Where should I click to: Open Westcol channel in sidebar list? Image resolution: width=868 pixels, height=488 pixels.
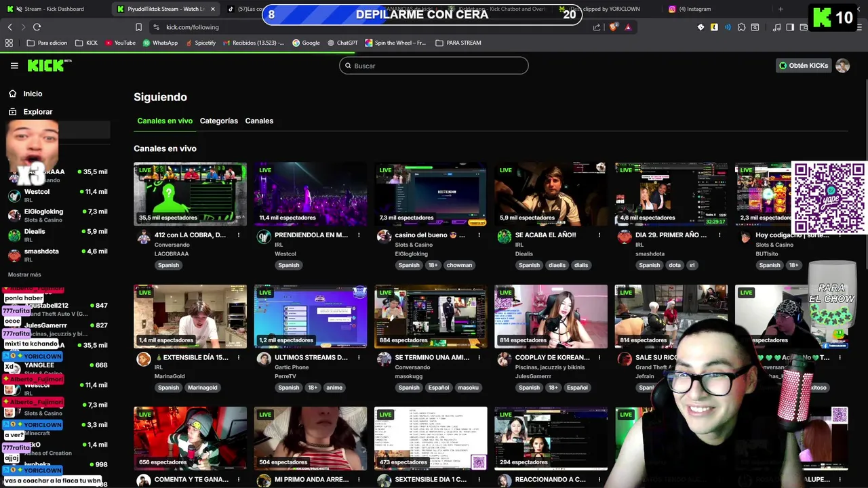pyautogui.click(x=58, y=195)
